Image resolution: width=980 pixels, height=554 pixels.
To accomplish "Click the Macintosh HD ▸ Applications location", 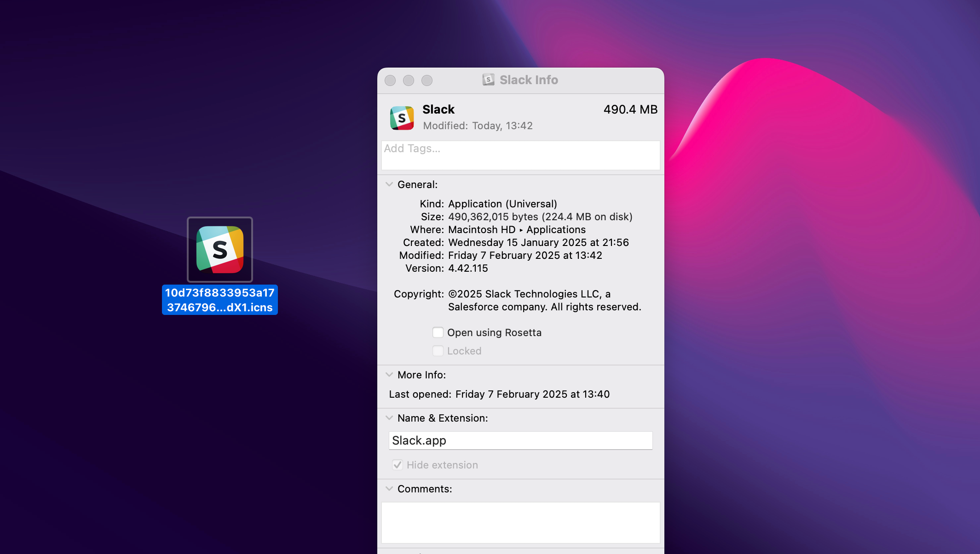I will pyautogui.click(x=517, y=229).
